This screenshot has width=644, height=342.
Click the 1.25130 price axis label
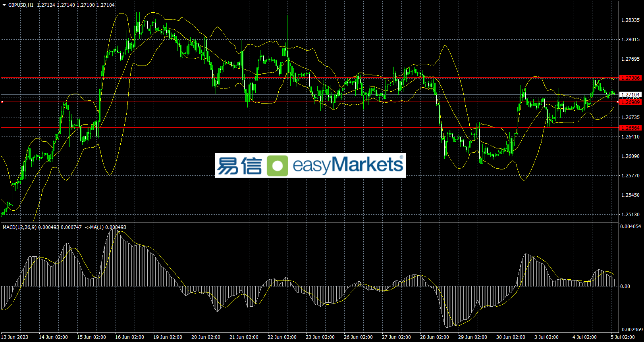[x=631, y=215]
